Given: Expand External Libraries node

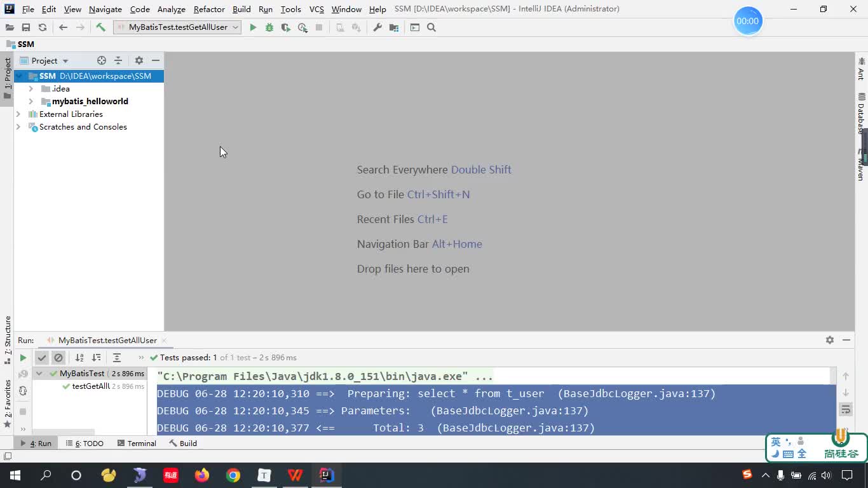Looking at the screenshot, I should (18, 114).
